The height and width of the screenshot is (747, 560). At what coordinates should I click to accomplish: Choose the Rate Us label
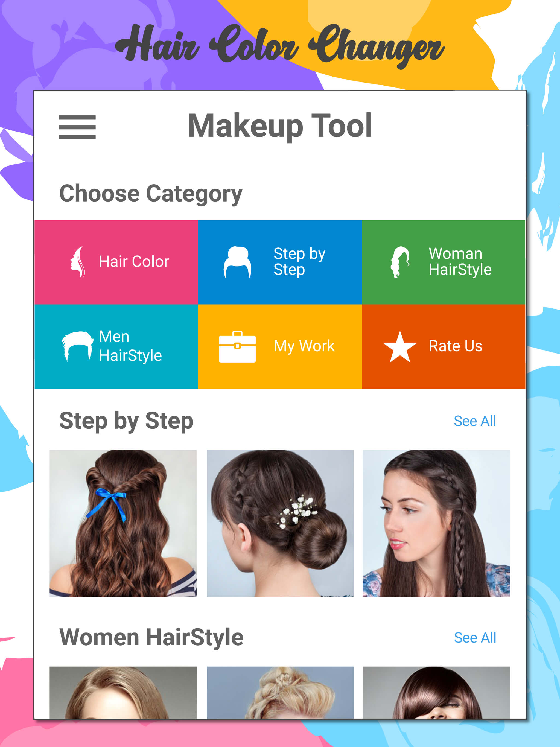pos(455,346)
